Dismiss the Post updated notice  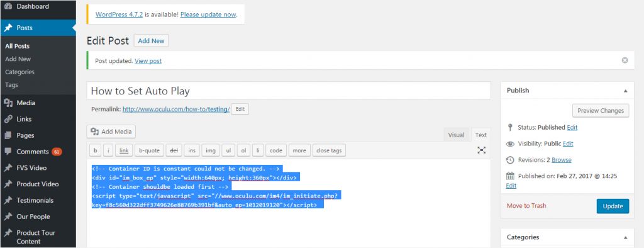pos(625,60)
